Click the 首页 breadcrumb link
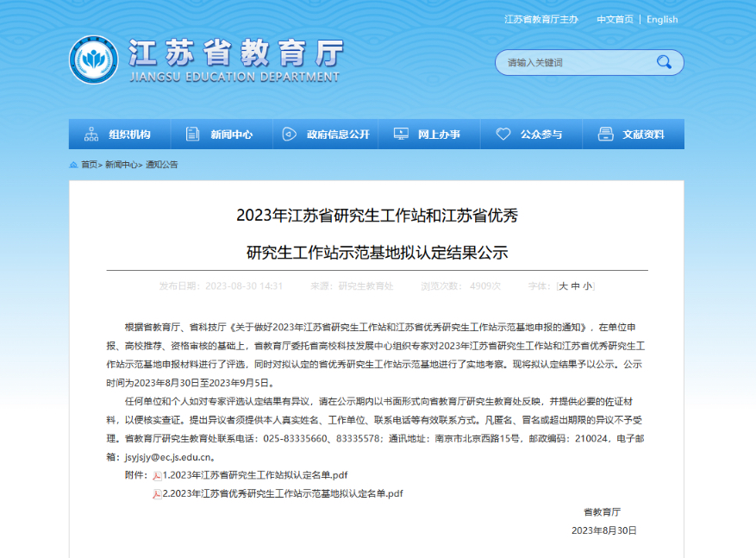 pos(89,165)
